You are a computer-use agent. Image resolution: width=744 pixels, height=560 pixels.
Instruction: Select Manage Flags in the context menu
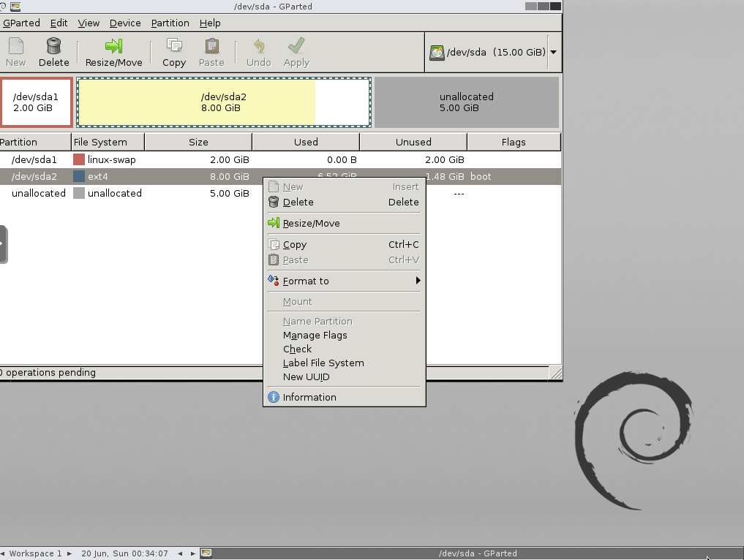[344, 336]
